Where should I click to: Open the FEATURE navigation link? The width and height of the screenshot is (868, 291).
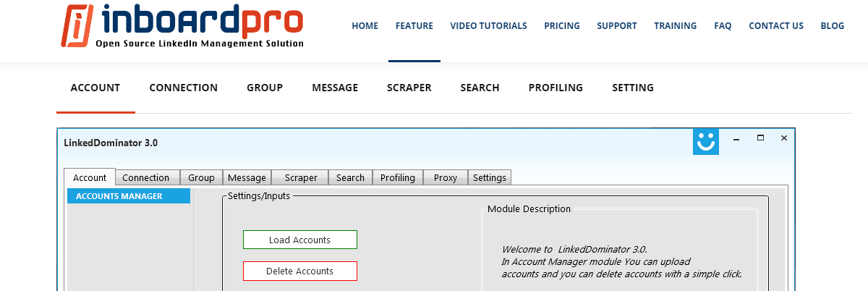[414, 26]
